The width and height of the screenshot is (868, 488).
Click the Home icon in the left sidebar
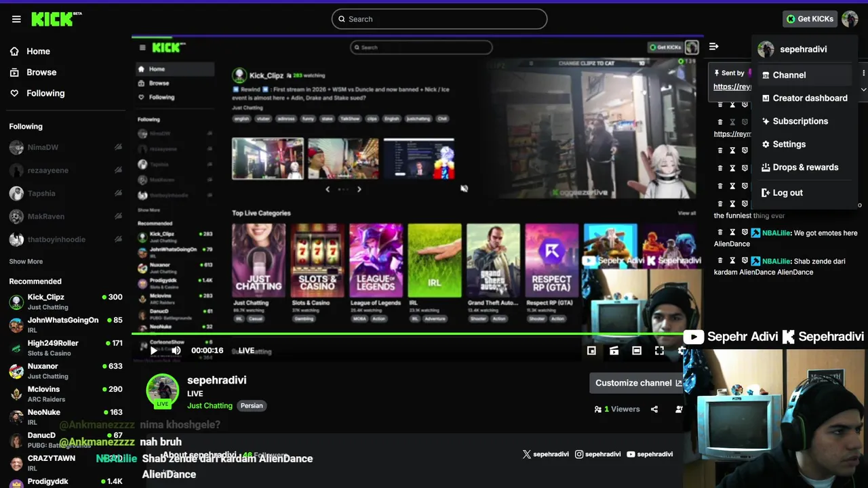click(14, 51)
